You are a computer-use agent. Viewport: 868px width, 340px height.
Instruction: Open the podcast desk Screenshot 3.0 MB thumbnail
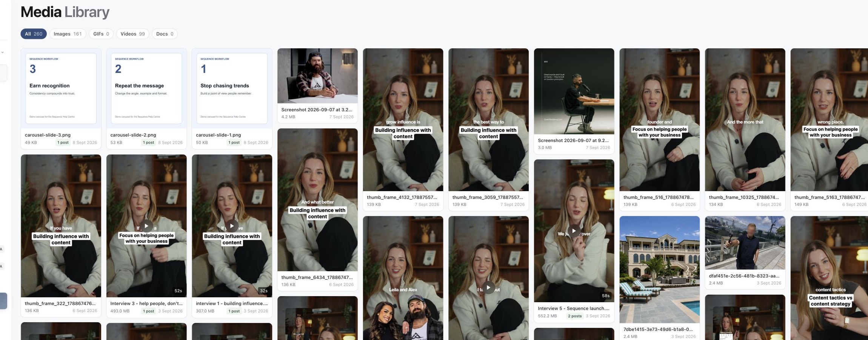point(574,91)
